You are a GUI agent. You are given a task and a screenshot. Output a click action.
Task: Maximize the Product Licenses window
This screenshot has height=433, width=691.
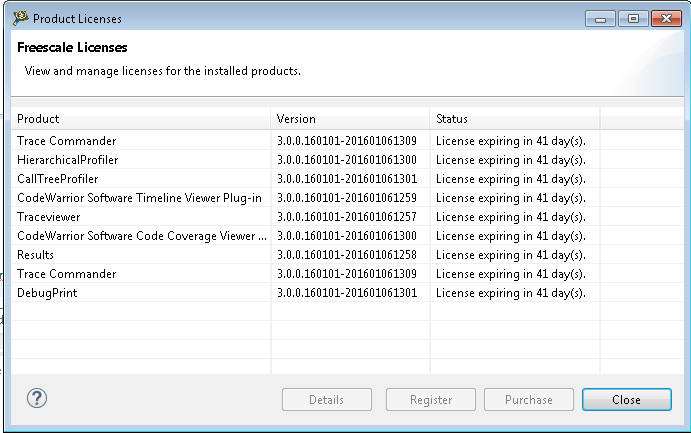[632, 18]
